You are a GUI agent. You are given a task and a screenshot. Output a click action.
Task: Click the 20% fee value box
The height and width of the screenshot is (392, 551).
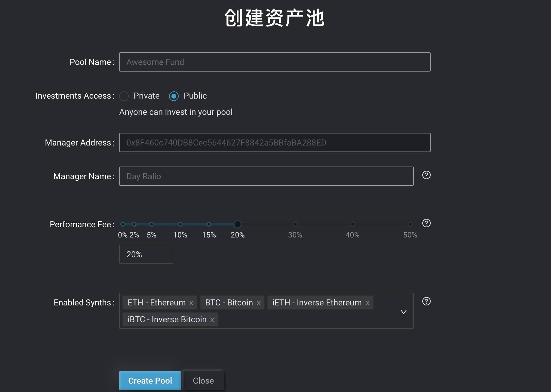pos(146,254)
